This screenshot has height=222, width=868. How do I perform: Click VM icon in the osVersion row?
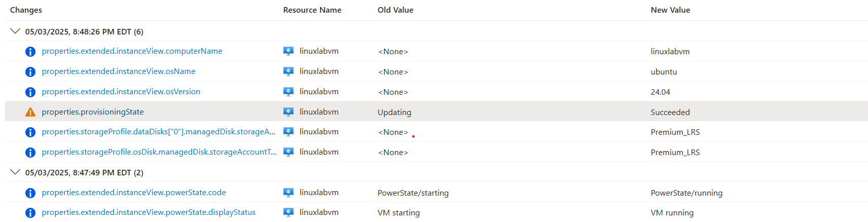(x=288, y=92)
